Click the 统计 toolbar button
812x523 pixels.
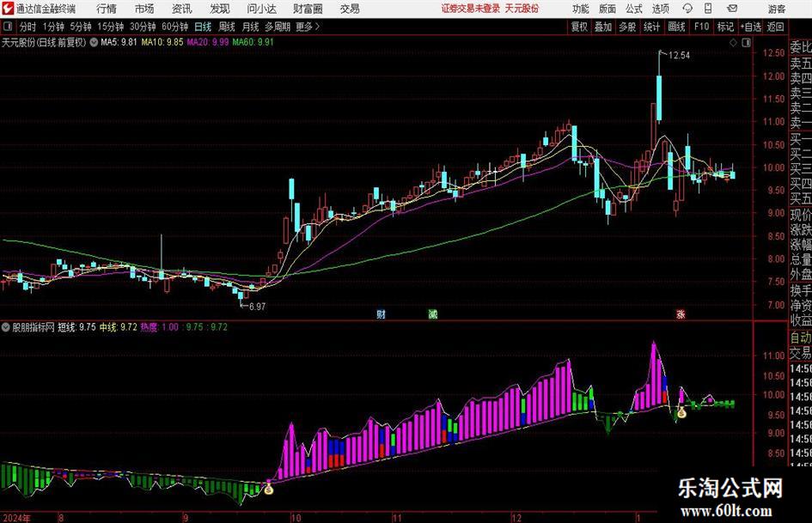pyautogui.click(x=651, y=27)
